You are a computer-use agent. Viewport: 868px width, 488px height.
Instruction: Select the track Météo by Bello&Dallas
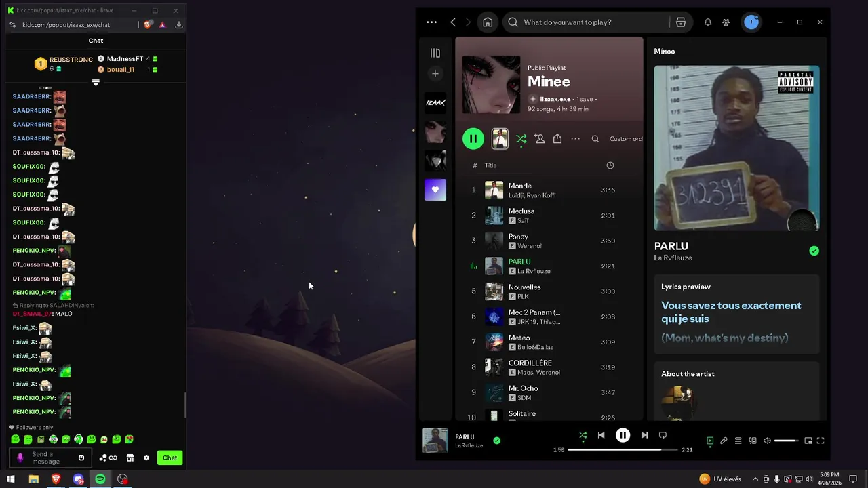click(549, 342)
